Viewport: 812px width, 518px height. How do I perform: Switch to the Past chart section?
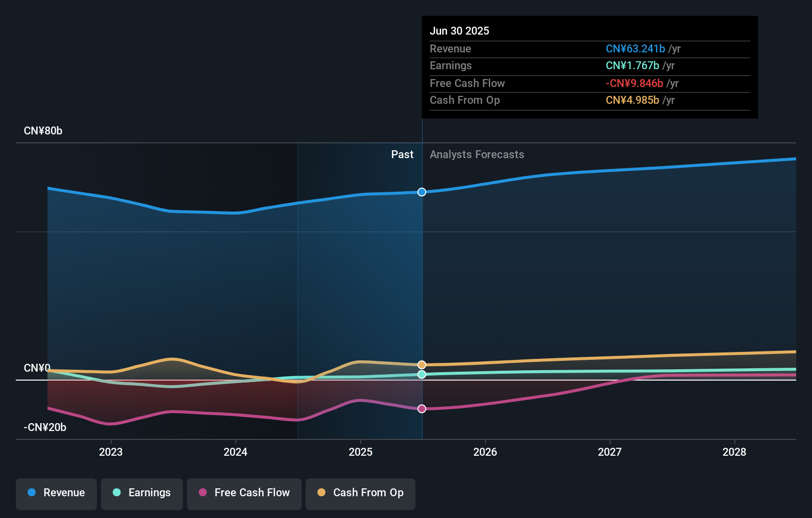pyautogui.click(x=402, y=154)
